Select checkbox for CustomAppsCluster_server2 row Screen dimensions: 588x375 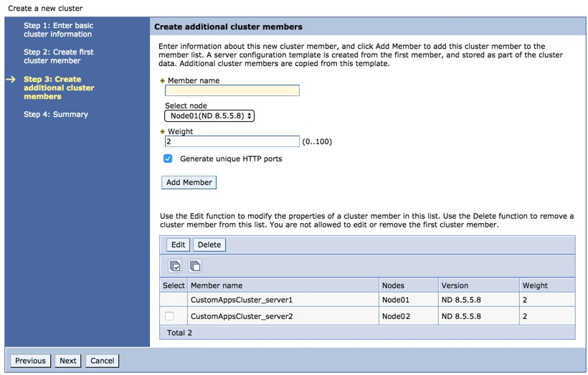pyautogui.click(x=169, y=316)
